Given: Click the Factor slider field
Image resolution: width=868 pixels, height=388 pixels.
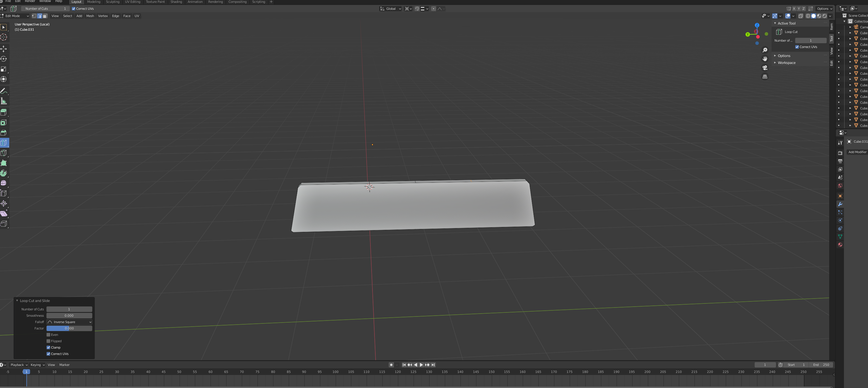Looking at the screenshot, I should 70,328.
